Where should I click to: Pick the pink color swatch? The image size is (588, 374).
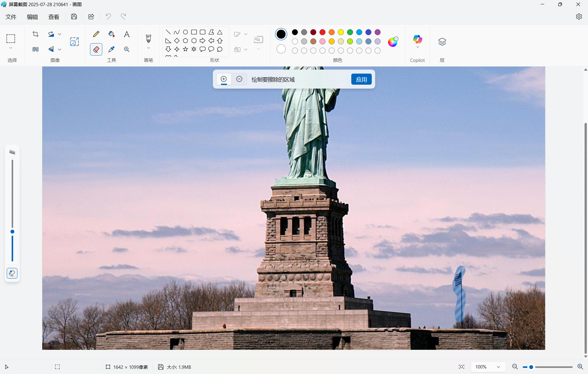(x=322, y=41)
